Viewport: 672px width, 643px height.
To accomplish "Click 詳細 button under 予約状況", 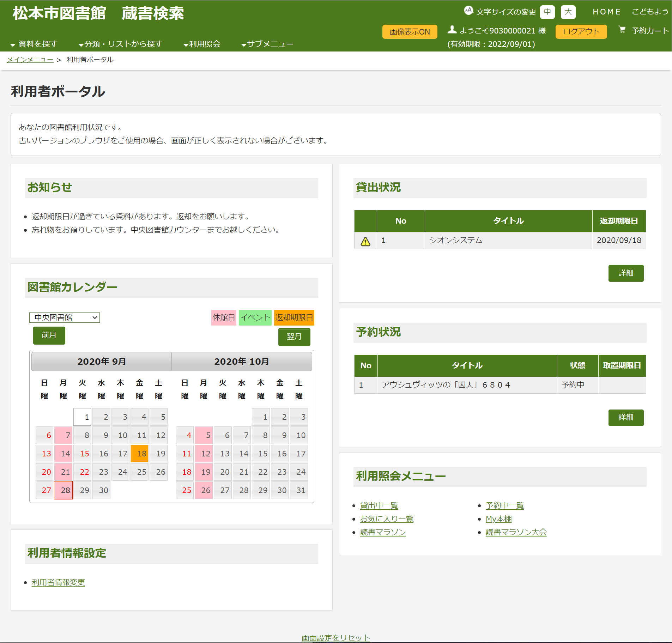I will coord(626,417).
